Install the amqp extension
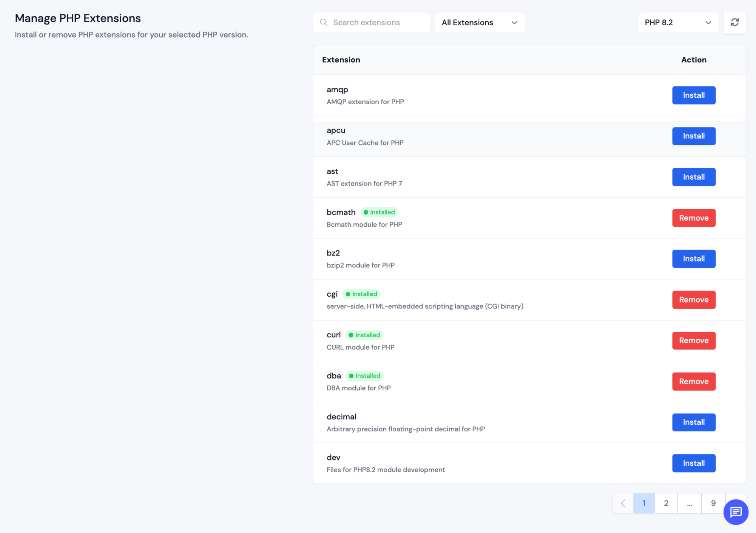 point(694,95)
